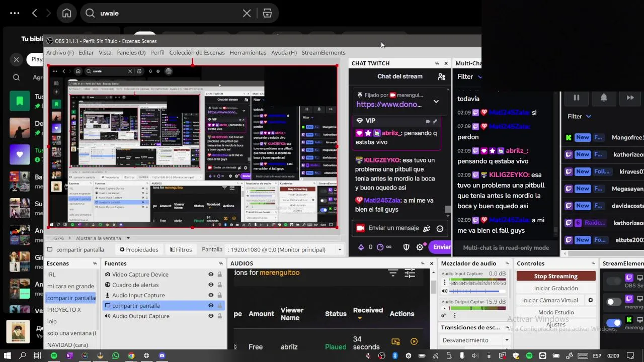Screen dimensions: 644x362
Task: Open Twitch chat settings gear
Action: tap(420, 247)
